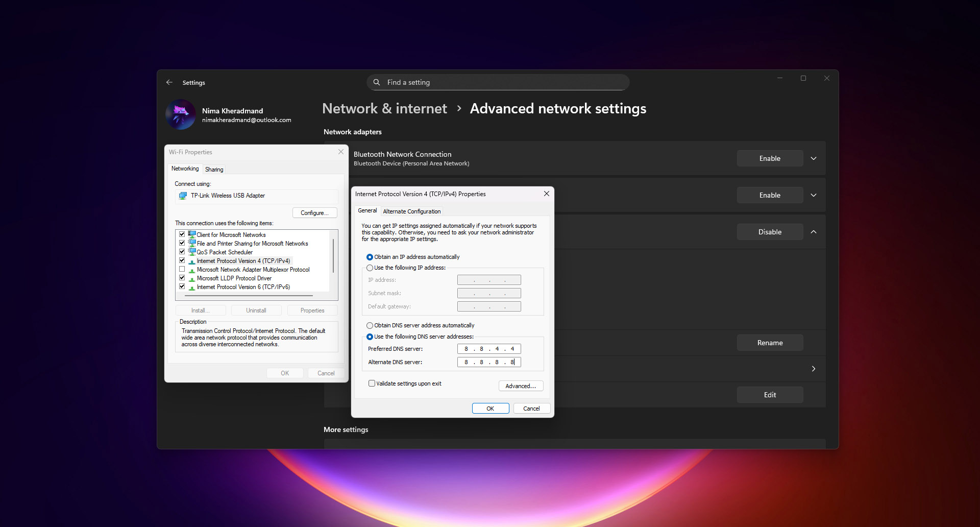
Task: Expand the Bluetooth Network Connection chevron
Action: [x=814, y=158]
